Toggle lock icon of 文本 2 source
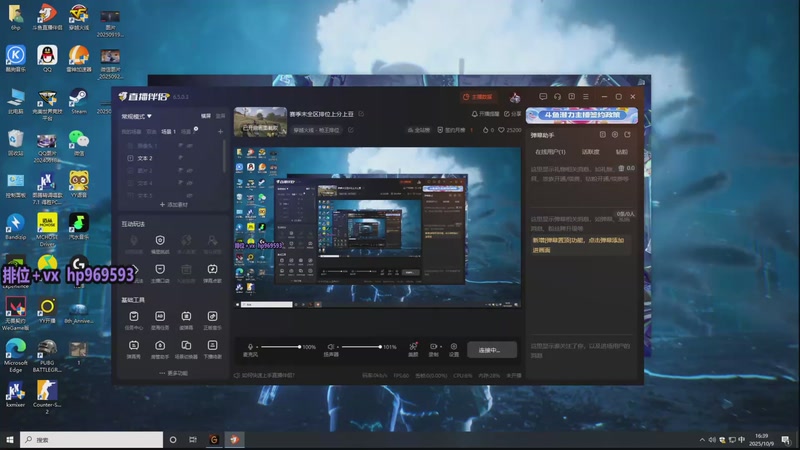The image size is (800, 450). pos(181,158)
